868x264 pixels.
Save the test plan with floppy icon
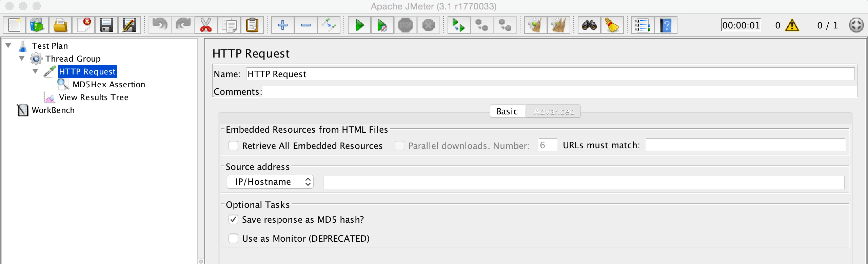click(x=106, y=25)
